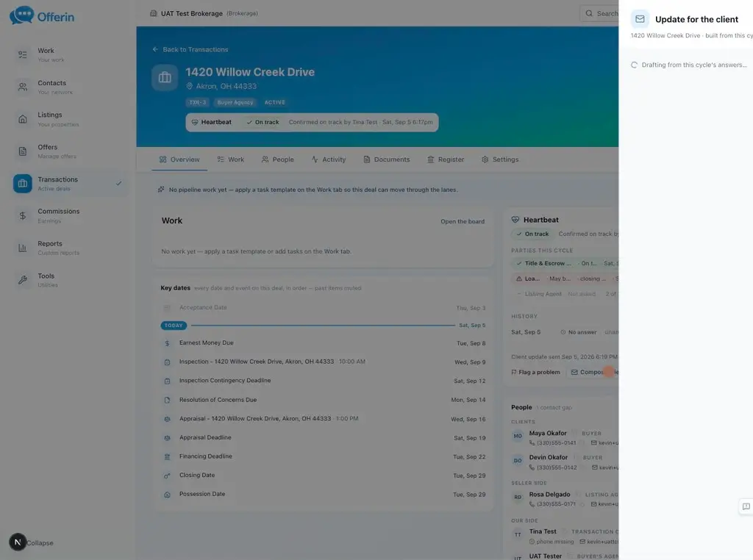
Task: Open Commissions in the sidebar
Action: (x=70, y=215)
